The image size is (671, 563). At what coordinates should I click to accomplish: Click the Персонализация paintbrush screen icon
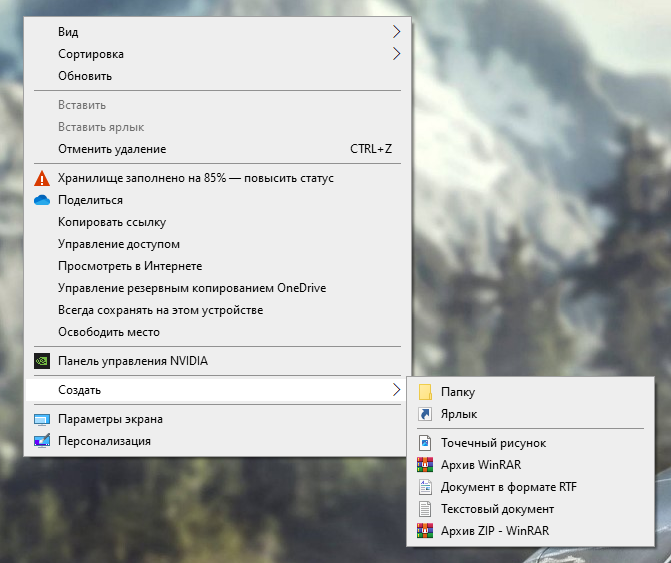pos(42,441)
